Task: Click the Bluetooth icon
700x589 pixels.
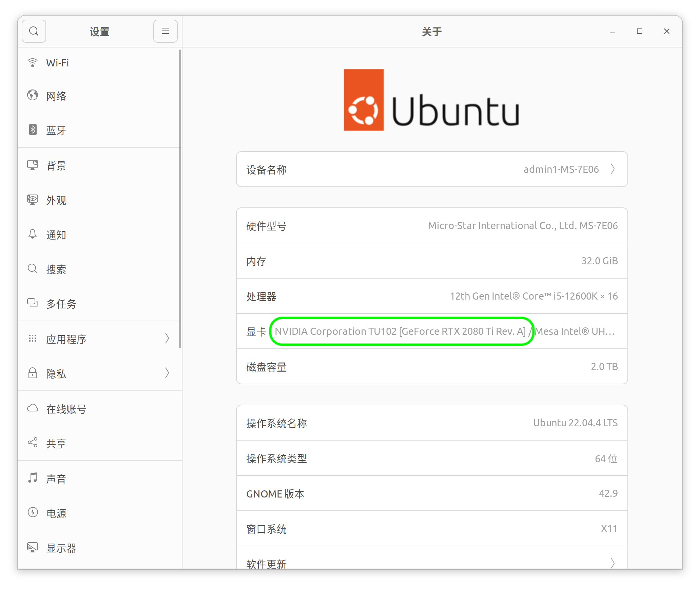Action: 33,129
